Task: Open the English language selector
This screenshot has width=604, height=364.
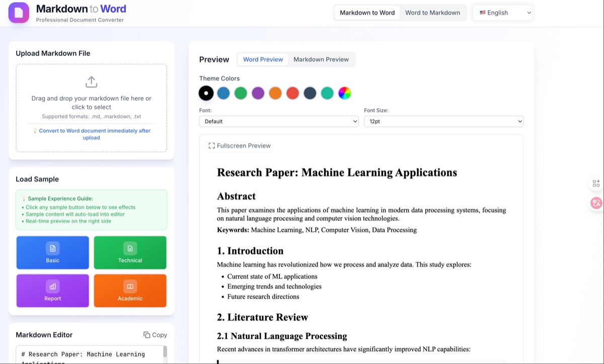Action: (502, 12)
